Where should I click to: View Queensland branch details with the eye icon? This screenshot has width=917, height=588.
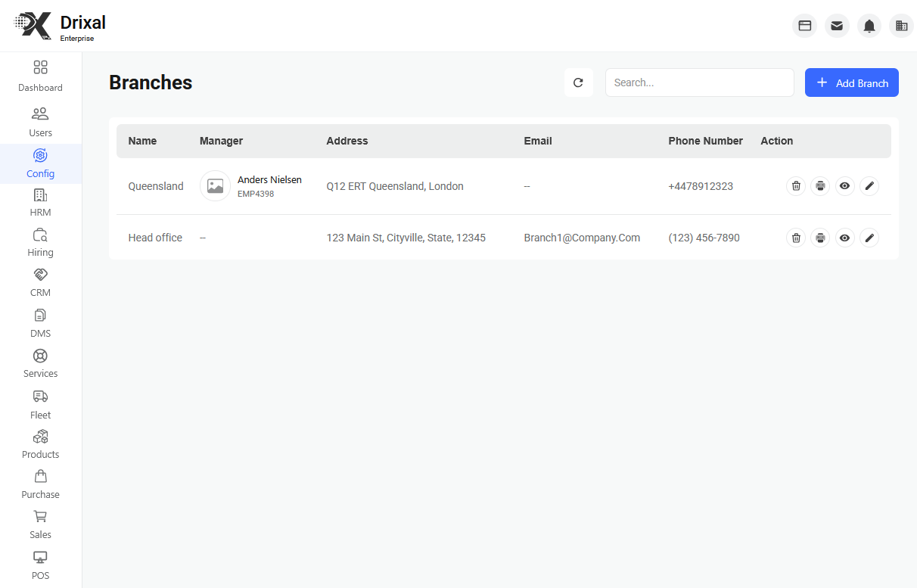click(x=844, y=185)
